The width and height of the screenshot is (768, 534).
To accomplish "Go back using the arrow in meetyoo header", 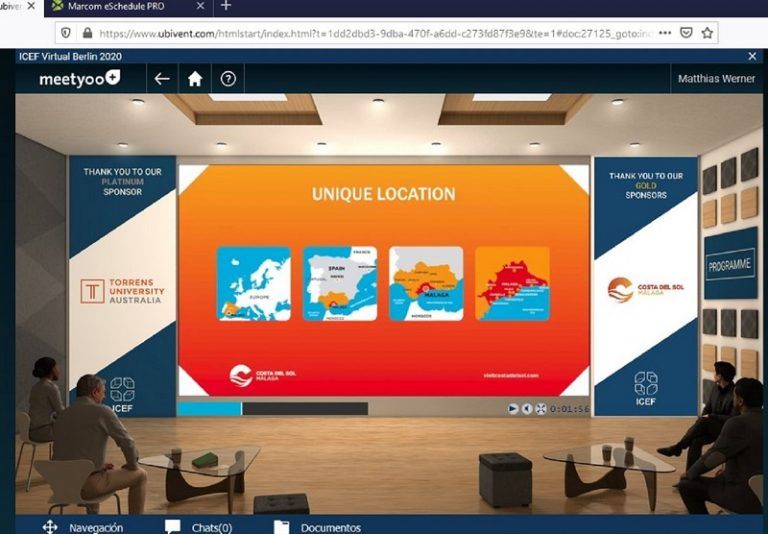I will (x=162, y=78).
